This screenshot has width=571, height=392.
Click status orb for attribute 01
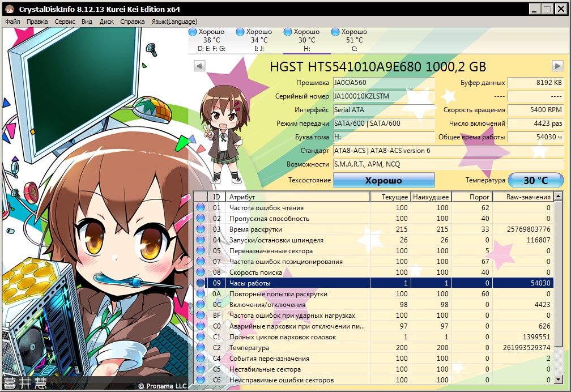click(x=201, y=208)
